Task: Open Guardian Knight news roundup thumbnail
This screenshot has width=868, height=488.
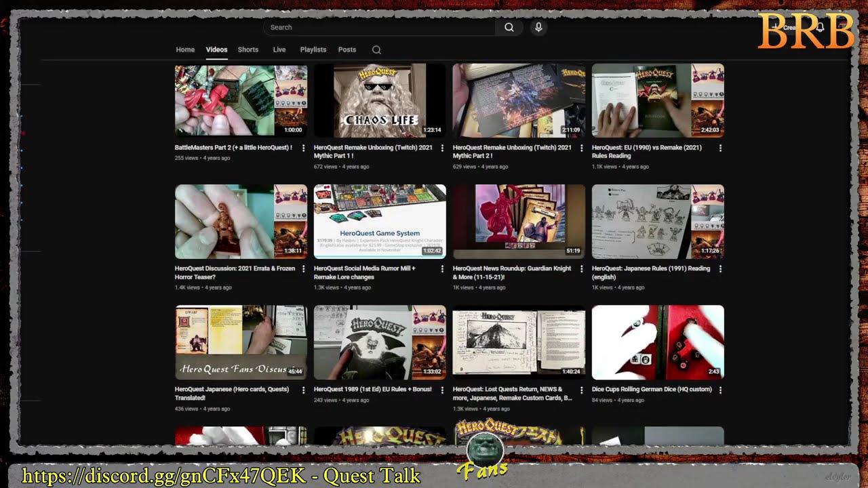Action: tap(519, 222)
